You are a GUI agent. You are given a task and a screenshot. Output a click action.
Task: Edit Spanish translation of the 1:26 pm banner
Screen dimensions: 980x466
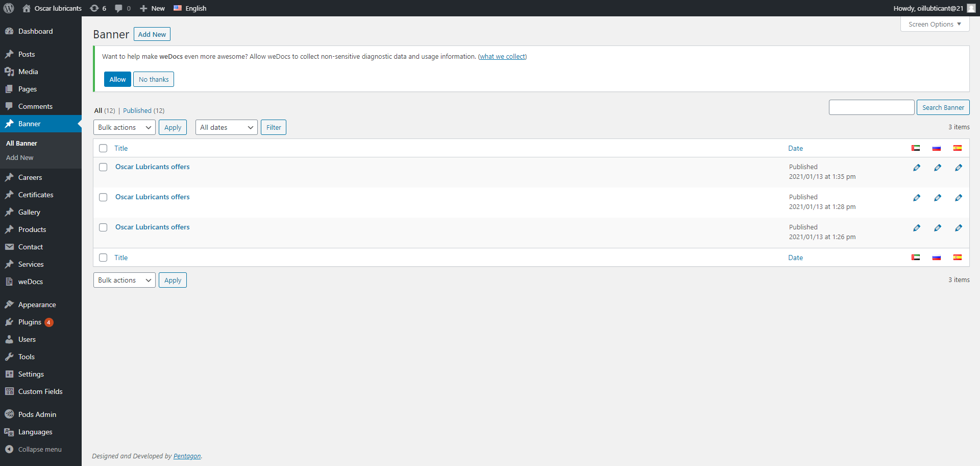coord(959,228)
